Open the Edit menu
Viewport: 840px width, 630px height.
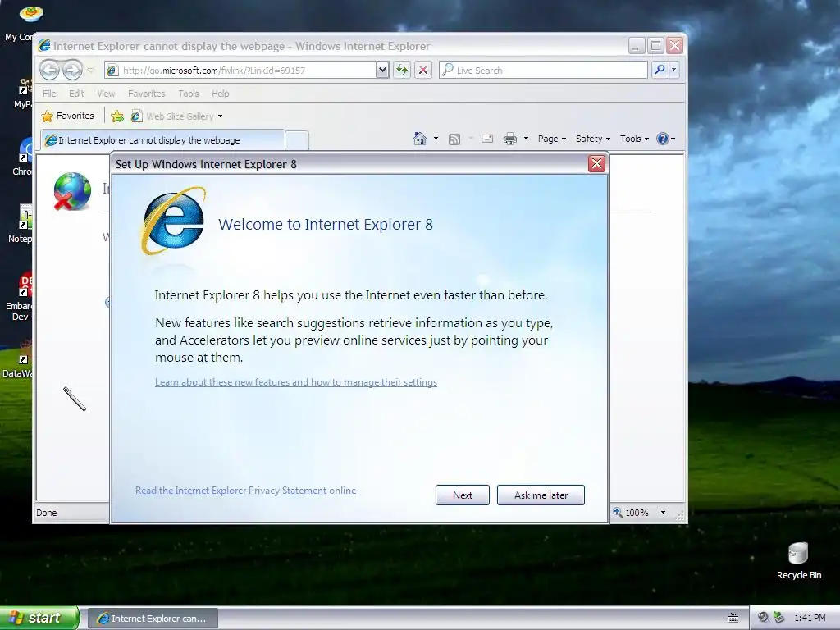pos(76,94)
